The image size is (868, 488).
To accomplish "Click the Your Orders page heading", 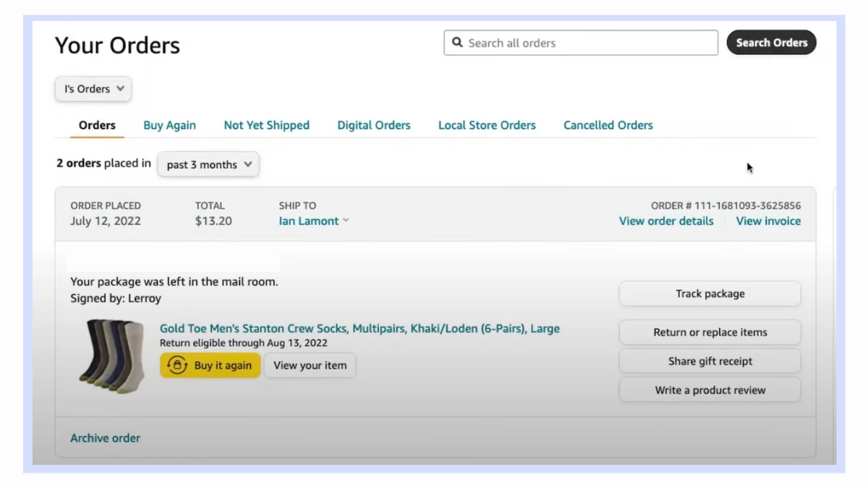I will coord(117,46).
